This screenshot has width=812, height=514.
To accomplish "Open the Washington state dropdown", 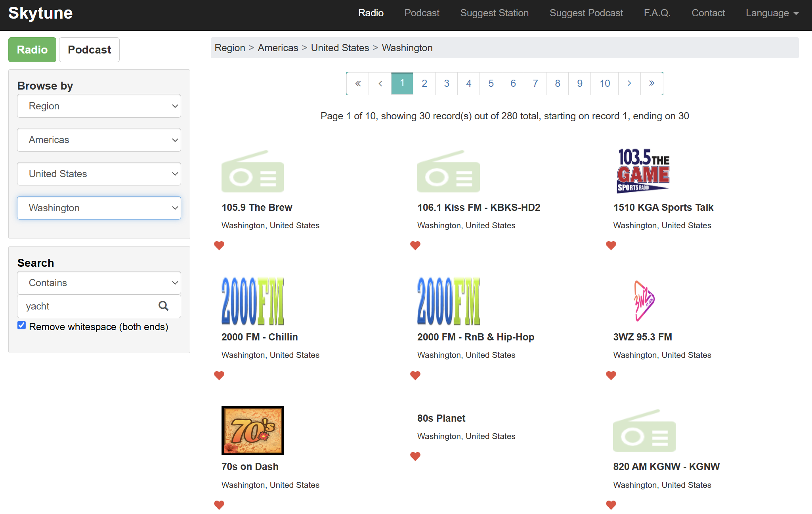I will pos(99,208).
